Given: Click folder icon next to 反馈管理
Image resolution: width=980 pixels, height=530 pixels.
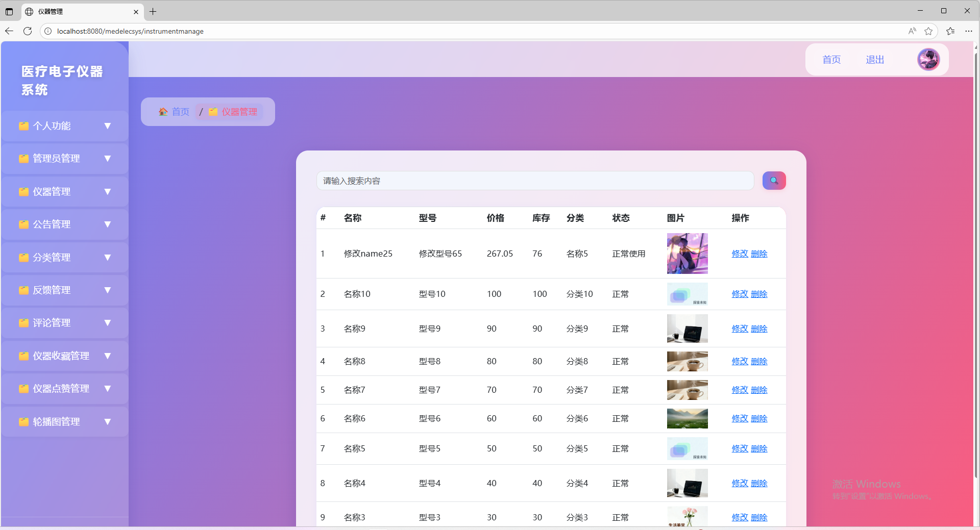Looking at the screenshot, I should tap(23, 290).
